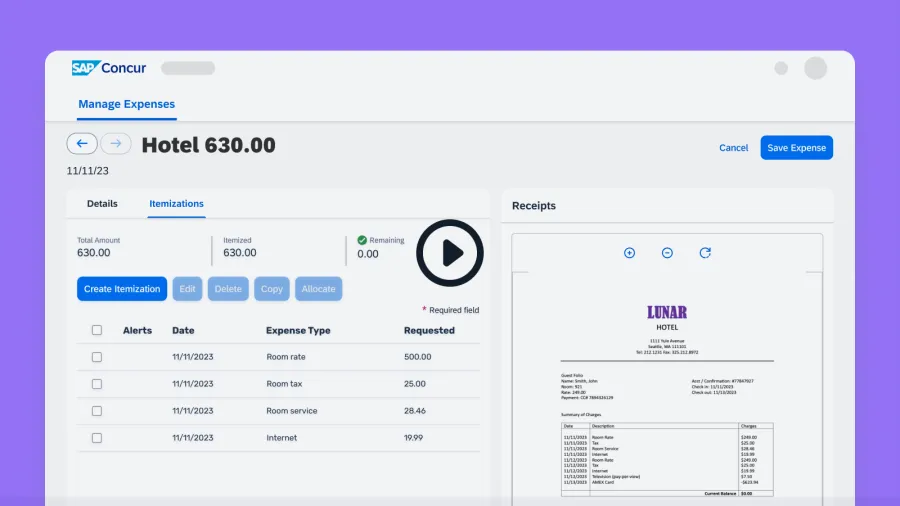Click the Delete button
Image resolution: width=900 pixels, height=506 pixels.
point(228,289)
